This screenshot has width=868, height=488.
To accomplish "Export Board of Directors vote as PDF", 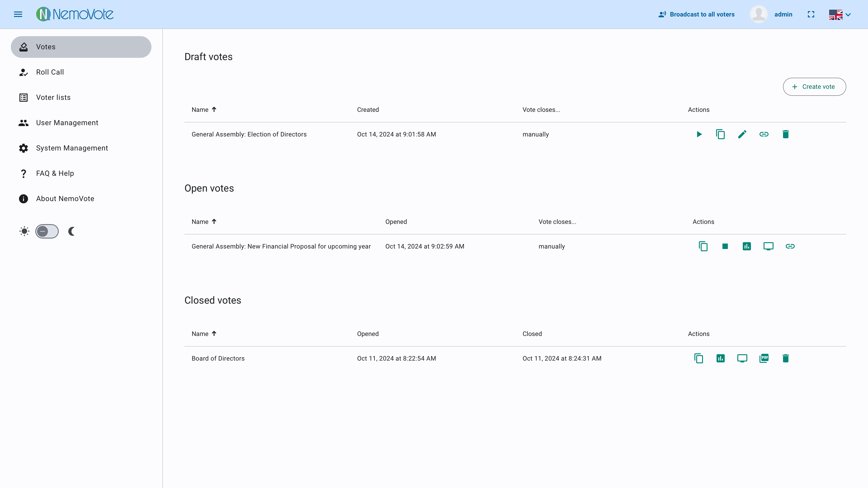I will (764, 358).
